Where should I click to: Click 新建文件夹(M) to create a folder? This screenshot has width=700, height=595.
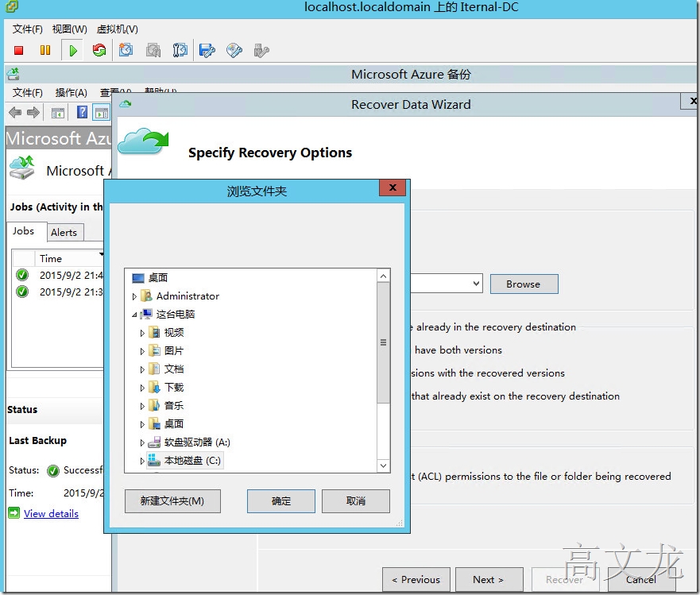[x=172, y=500]
